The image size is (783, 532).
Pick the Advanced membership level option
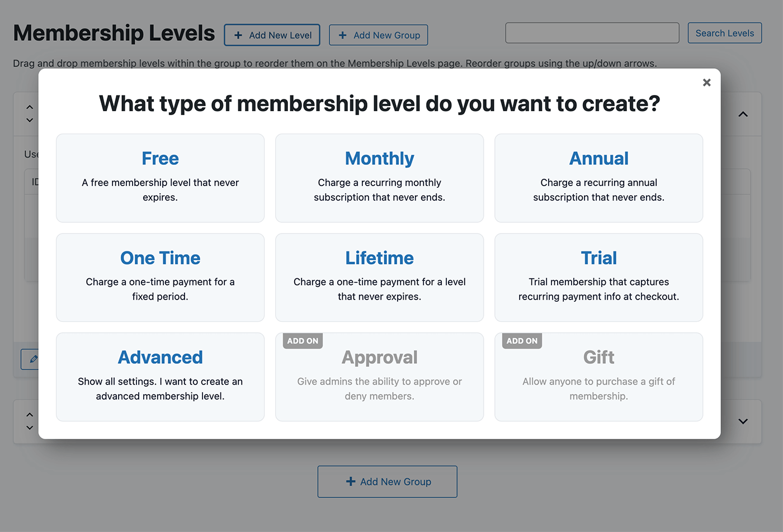tap(160, 377)
